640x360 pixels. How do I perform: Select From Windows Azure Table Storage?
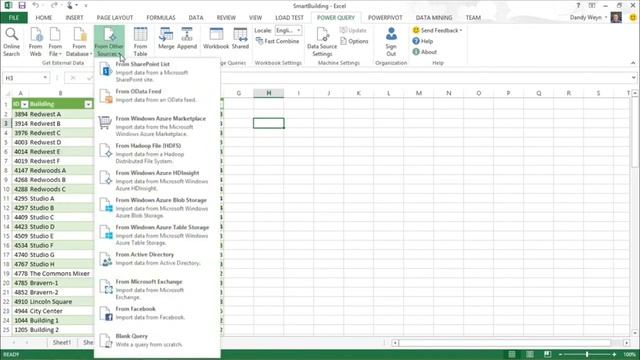157,235
